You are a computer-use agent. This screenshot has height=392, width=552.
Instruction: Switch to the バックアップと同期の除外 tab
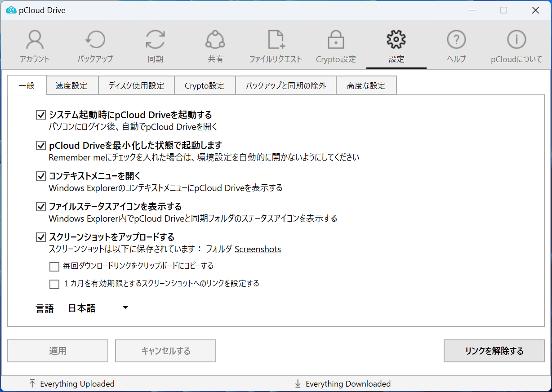point(286,85)
